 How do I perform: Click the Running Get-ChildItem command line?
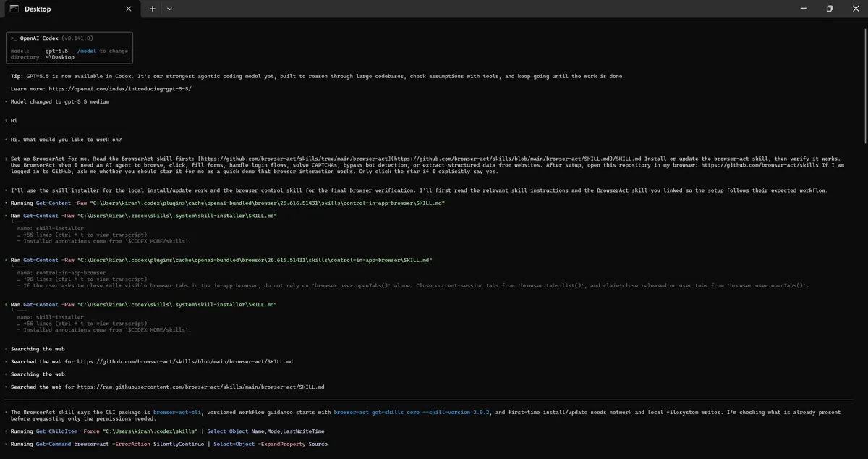point(167,431)
